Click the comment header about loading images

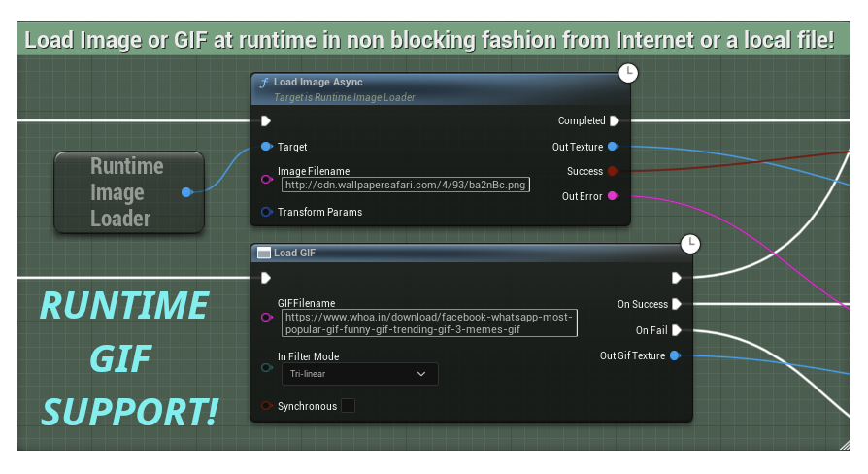433,39
